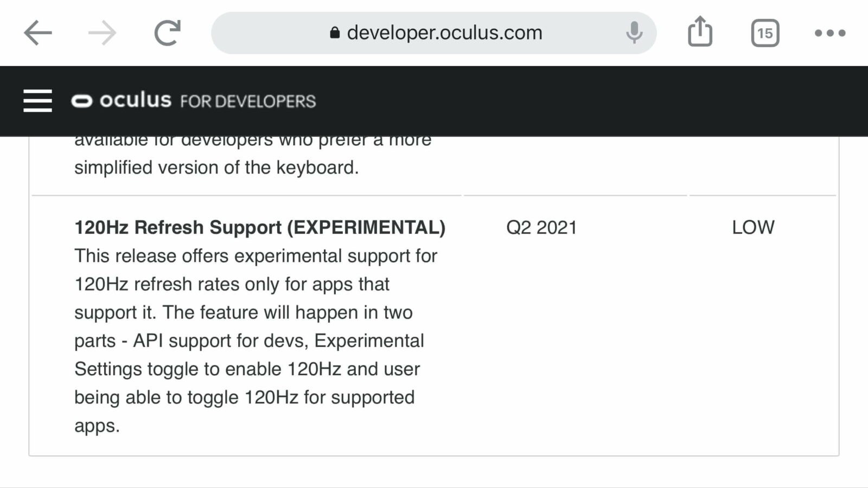This screenshot has width=868, height=488.
Task: Select the 120Hz Refresh Support heading
Action: tap(260, 227)
